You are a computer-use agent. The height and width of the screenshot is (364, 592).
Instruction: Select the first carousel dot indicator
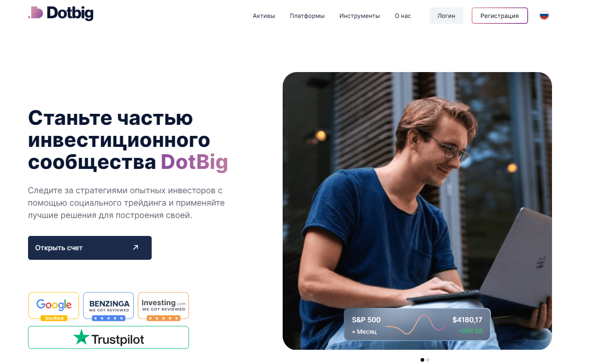pos(422,360)
